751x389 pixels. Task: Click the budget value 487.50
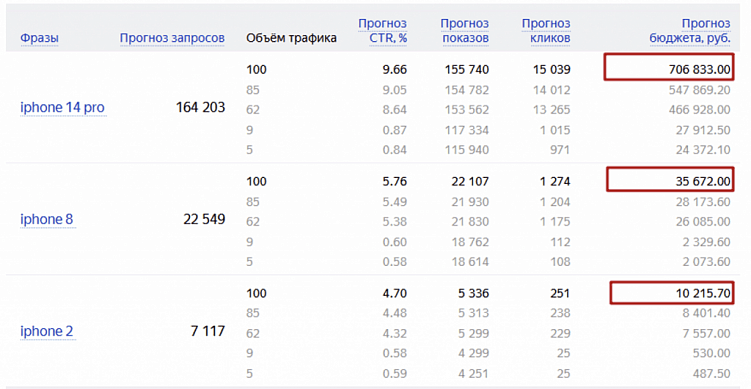pos(711,374)
